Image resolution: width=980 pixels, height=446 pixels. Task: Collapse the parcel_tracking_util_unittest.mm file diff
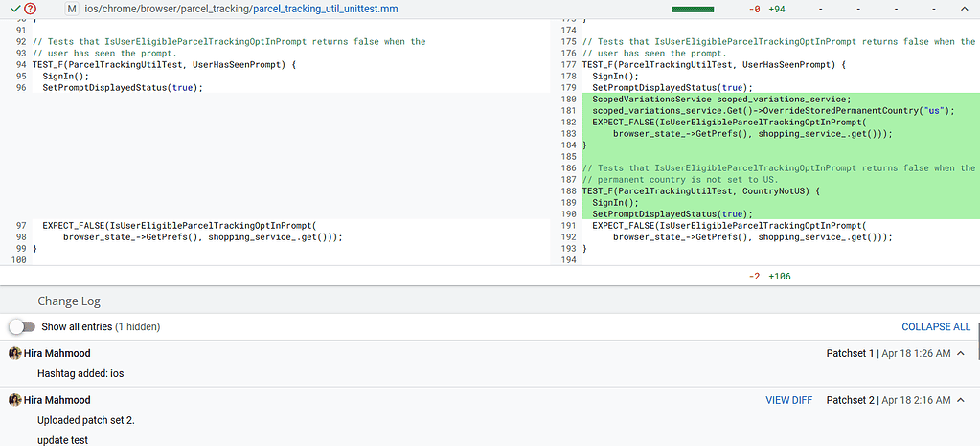[x=962, y=9]
